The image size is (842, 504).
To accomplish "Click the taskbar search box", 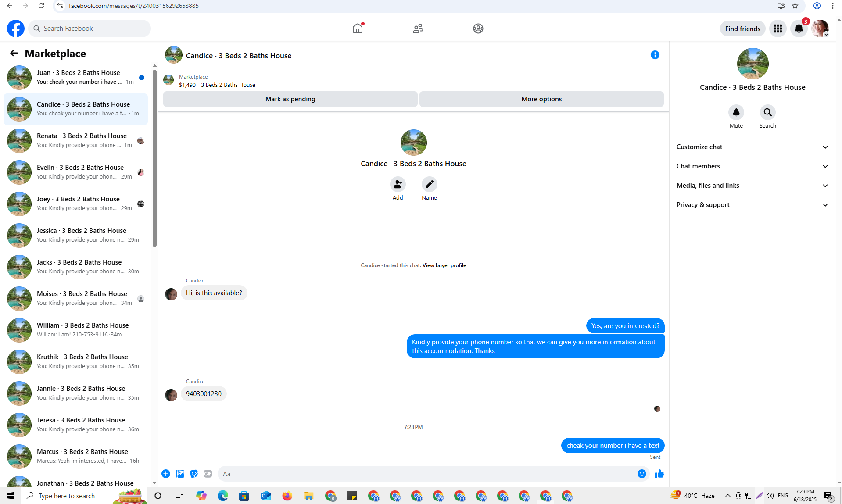I will click(84, 496).
